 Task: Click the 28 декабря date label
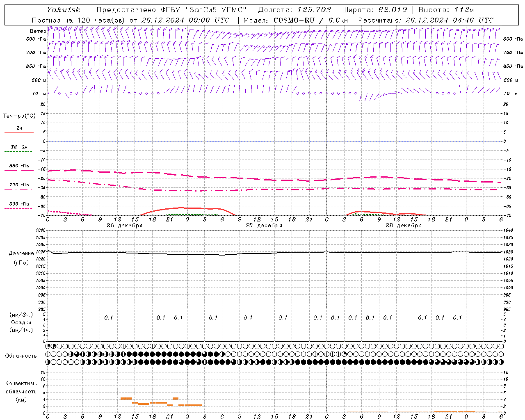pos(403,226)
